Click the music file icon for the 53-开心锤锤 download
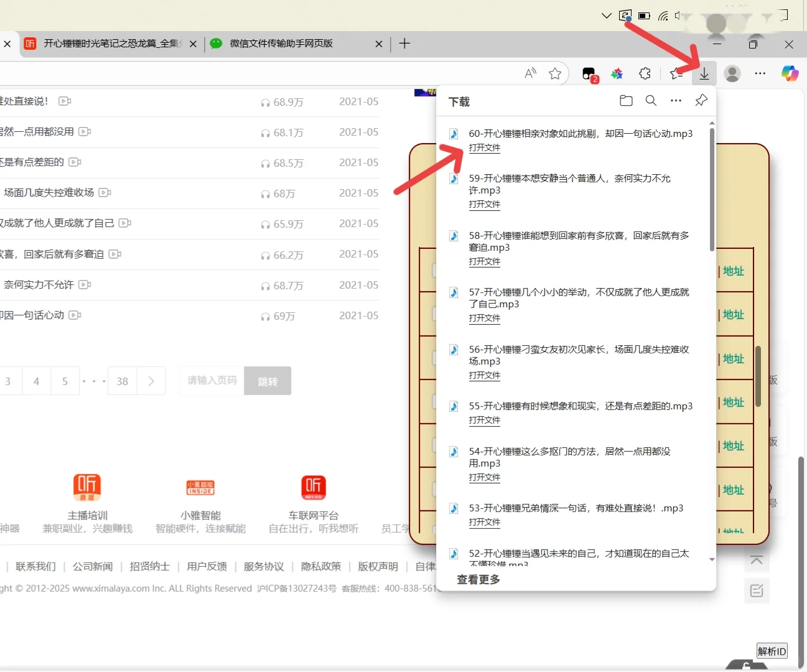Viewport: 807px width, 672px height. point(454,508)
